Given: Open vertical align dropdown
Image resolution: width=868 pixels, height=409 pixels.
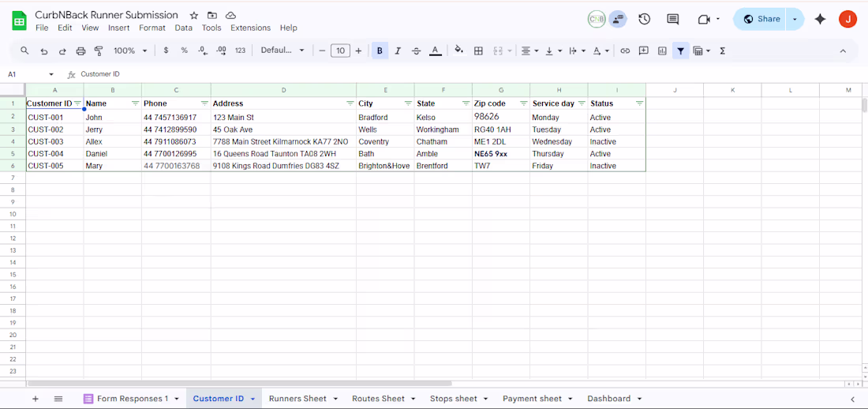Looking at the screenshot, I should (x=554, y=51).
